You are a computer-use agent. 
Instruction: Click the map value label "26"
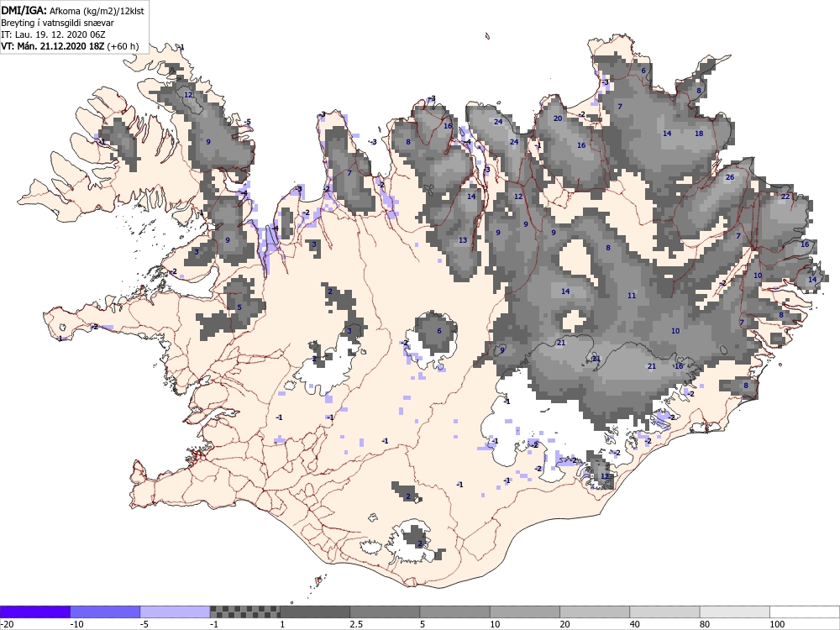(730, 177)
